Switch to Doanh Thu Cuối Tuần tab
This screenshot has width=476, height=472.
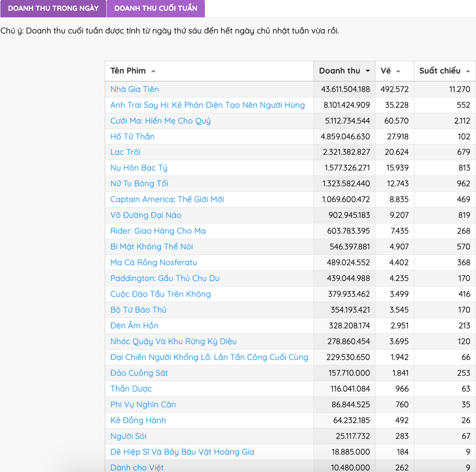coord(155,8)
